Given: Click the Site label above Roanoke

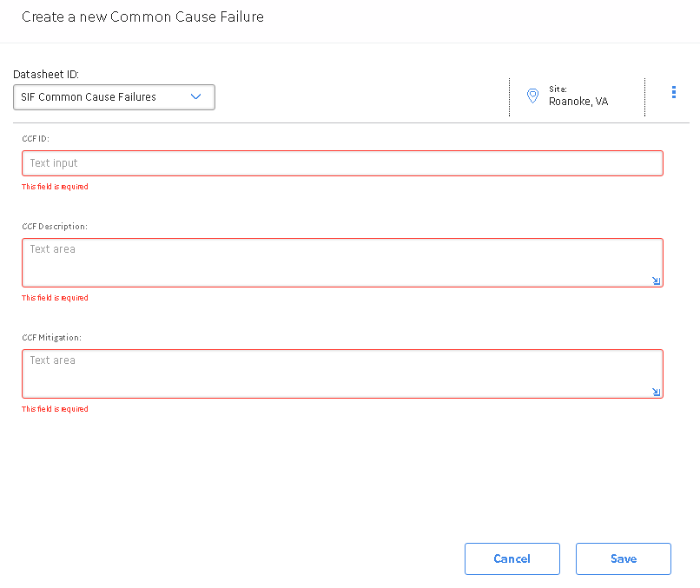Looking at the screenshot, I should point(558,89).
